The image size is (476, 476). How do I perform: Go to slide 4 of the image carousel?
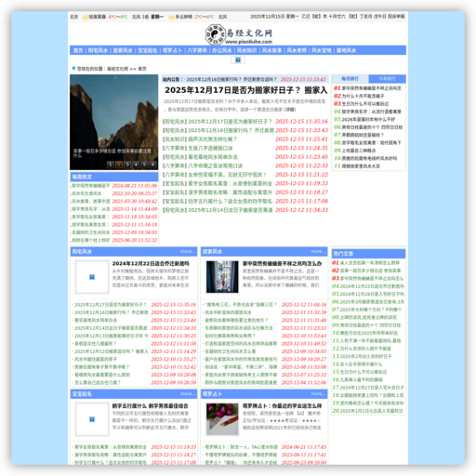click(x=136, y=165)
